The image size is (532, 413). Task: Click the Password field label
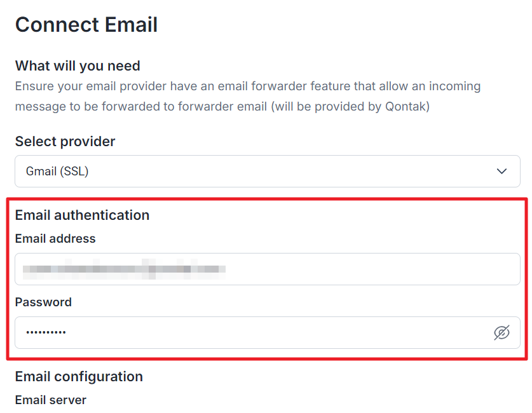(x=43, y=302)
